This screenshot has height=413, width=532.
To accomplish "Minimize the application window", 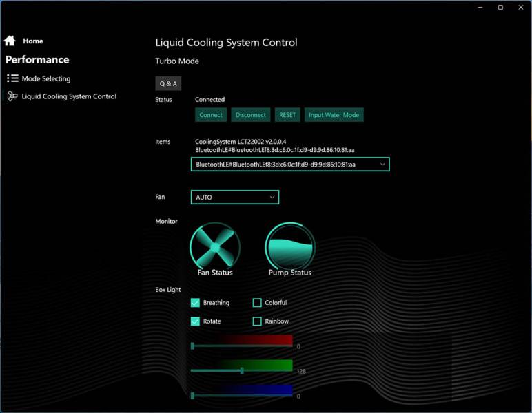I will pyautogui.click(x=480, y=7).
